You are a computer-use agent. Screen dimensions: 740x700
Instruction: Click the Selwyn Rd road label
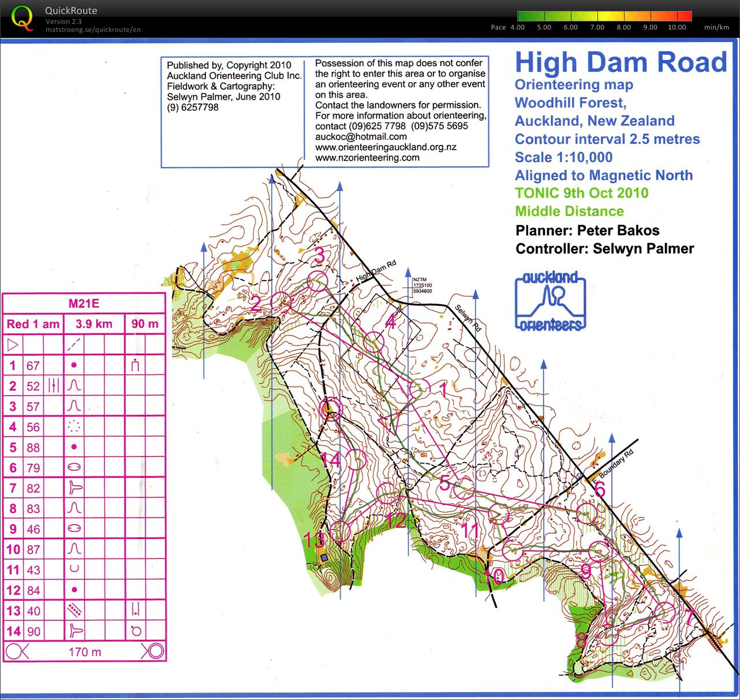pos(468,317)
